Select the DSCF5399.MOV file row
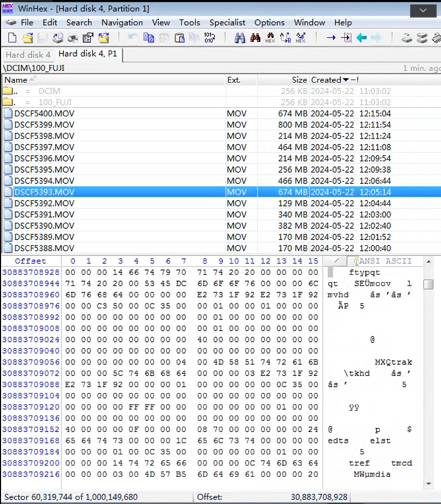 (x=221, y=125)
